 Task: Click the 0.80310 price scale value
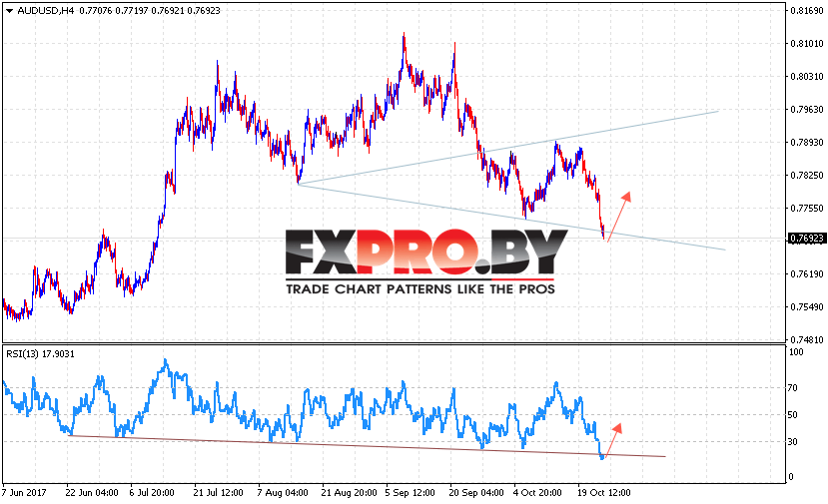tap(807, 77)
